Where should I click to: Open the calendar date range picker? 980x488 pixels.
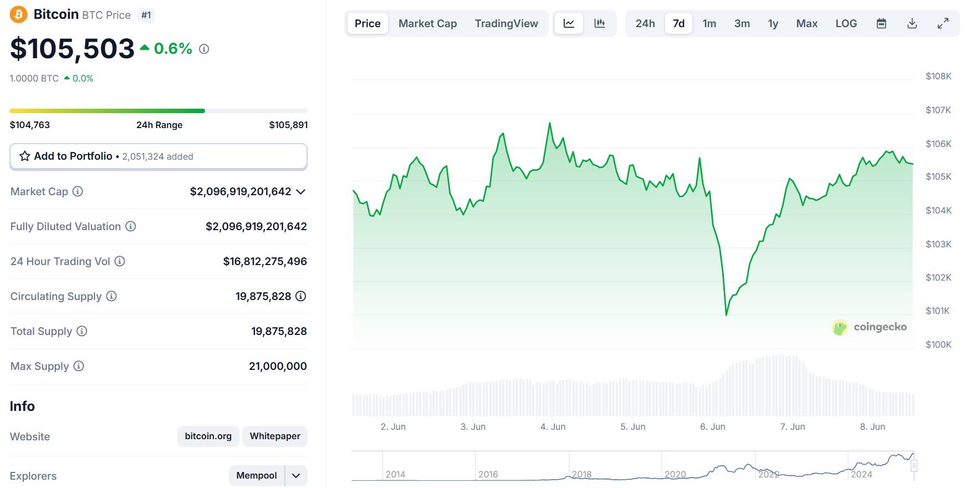pos(881,23)
